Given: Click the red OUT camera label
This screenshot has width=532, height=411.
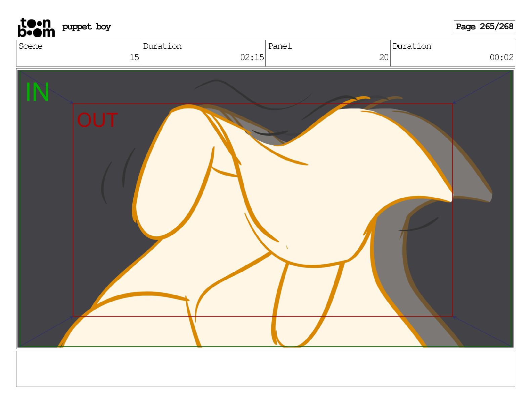Looking at the screenshot, I should click(x=97, y=120).
